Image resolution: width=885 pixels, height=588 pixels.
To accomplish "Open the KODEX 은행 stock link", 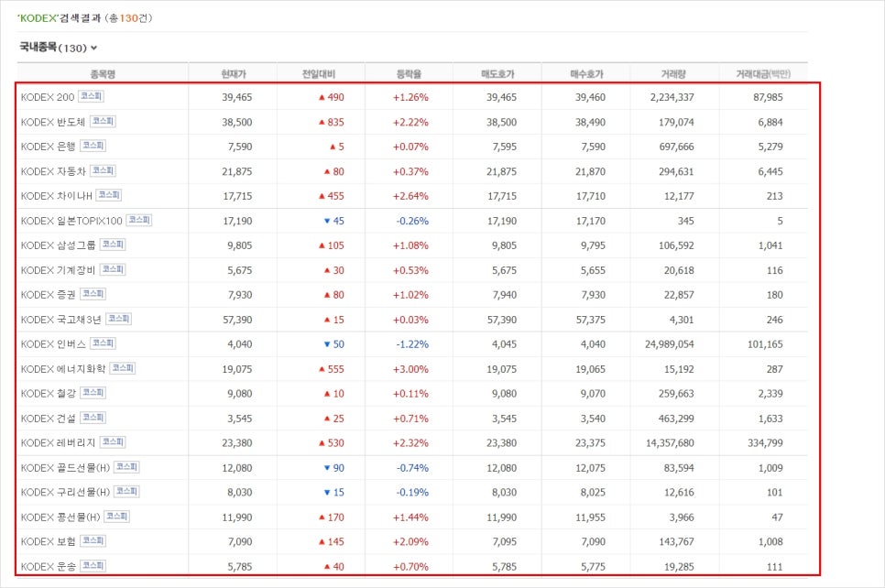I will point(48,147).
